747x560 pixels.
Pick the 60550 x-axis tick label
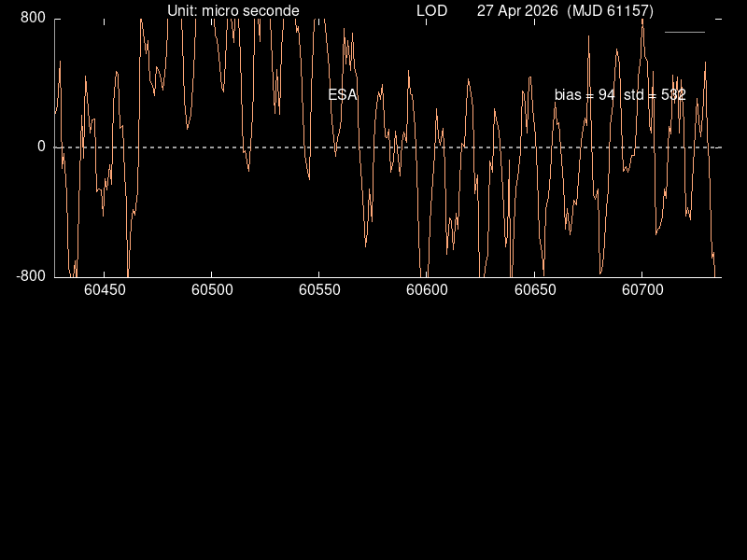(318, 290)
